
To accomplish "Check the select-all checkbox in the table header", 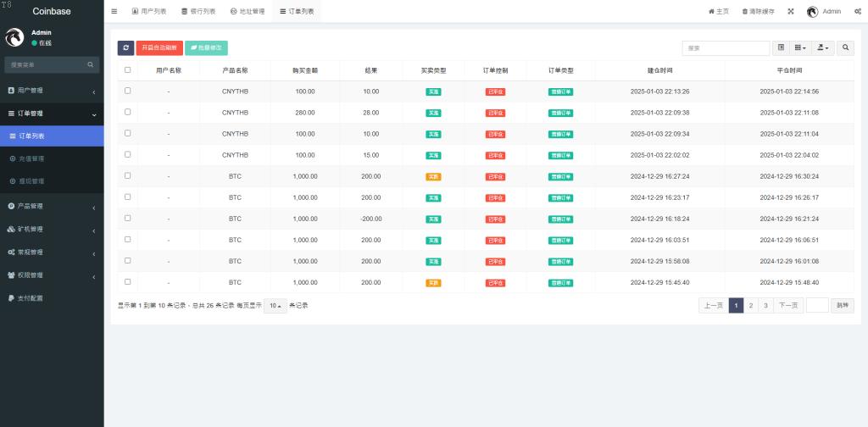I will tap(128, 70).
